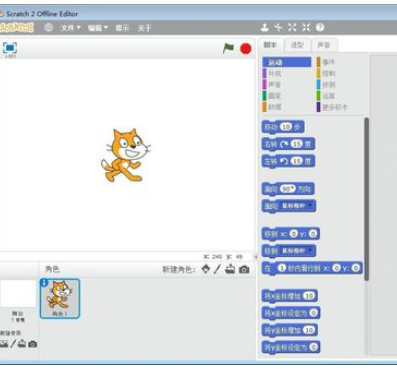Viewport: 397px width, 369px height.
Task: Click the green flag to start
Action: [228, 48]
